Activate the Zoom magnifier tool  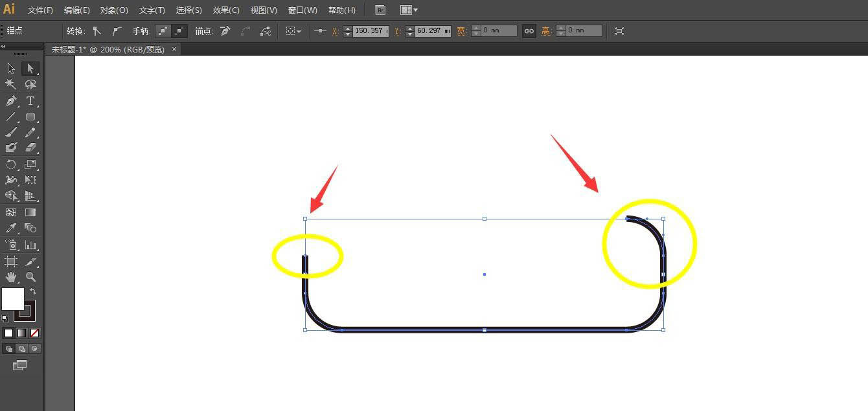[x=30, y=277]
